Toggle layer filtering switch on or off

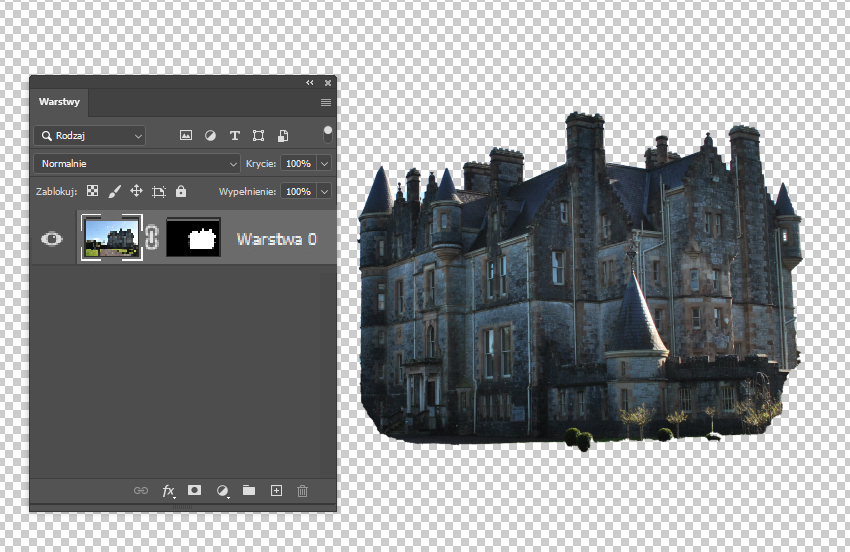pos(327,134)
